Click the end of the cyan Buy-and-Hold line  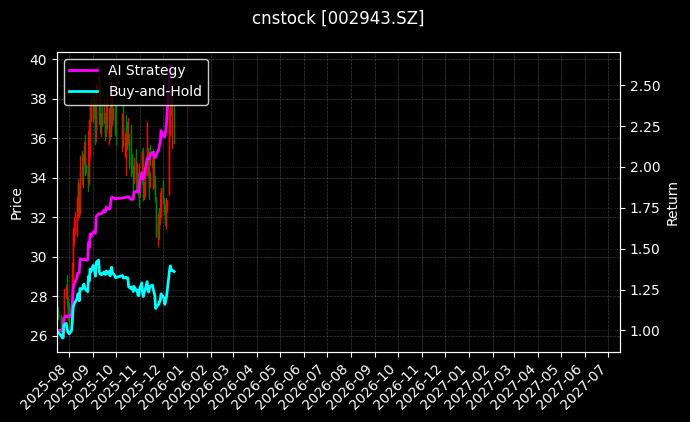[175, 271]
